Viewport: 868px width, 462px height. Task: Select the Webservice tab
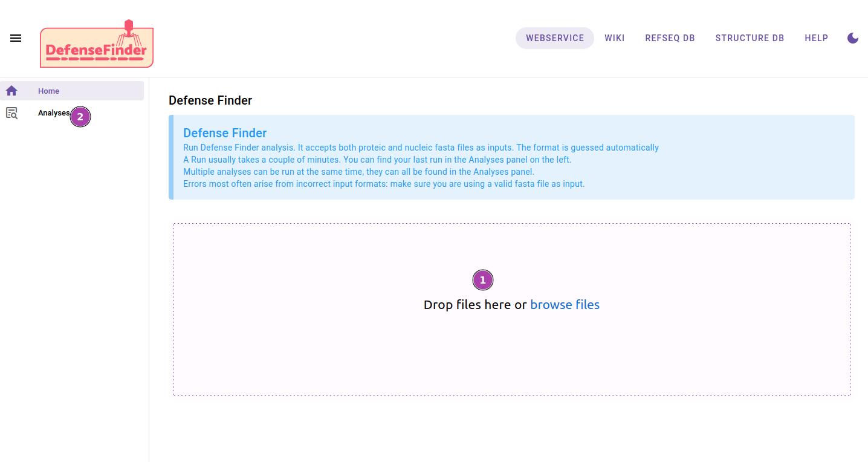(x=555, y=38)
